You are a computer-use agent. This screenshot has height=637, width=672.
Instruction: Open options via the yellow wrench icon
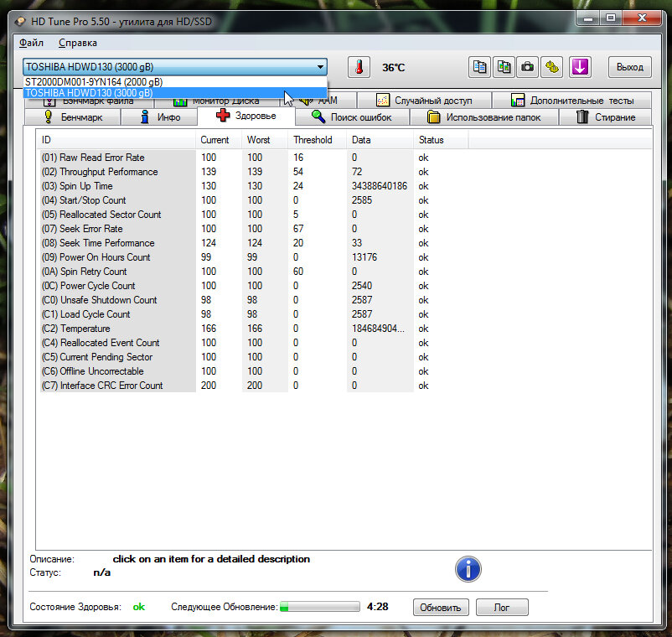point(552,67)
